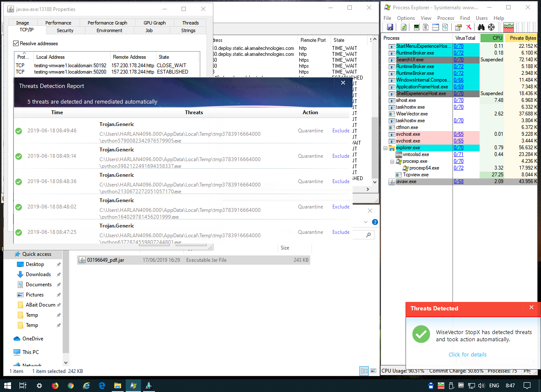Click Exclude for the 08:48:02 threat
541x392 pixels.
pos(341,207)
